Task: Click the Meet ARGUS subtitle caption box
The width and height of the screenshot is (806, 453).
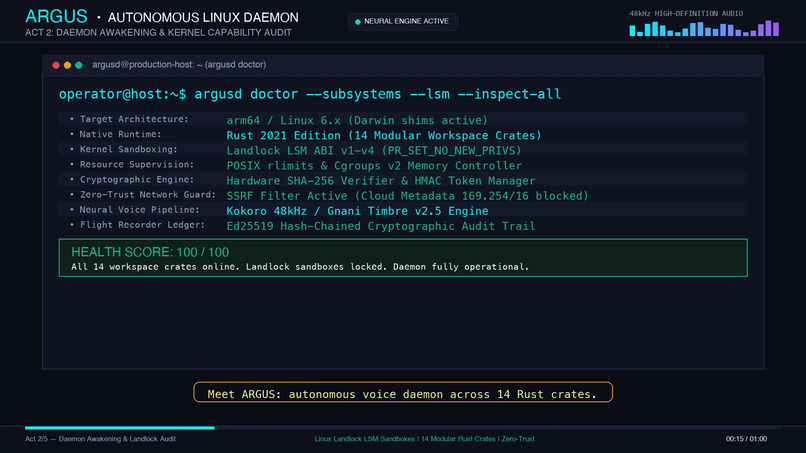Action: (403, 392)
